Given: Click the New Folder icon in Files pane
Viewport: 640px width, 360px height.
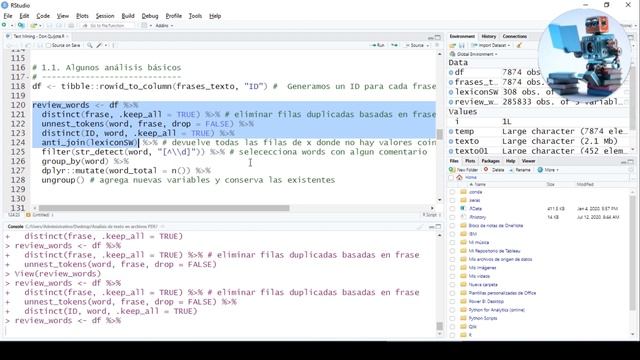Looking at the screenshot, I should (452, 170).
